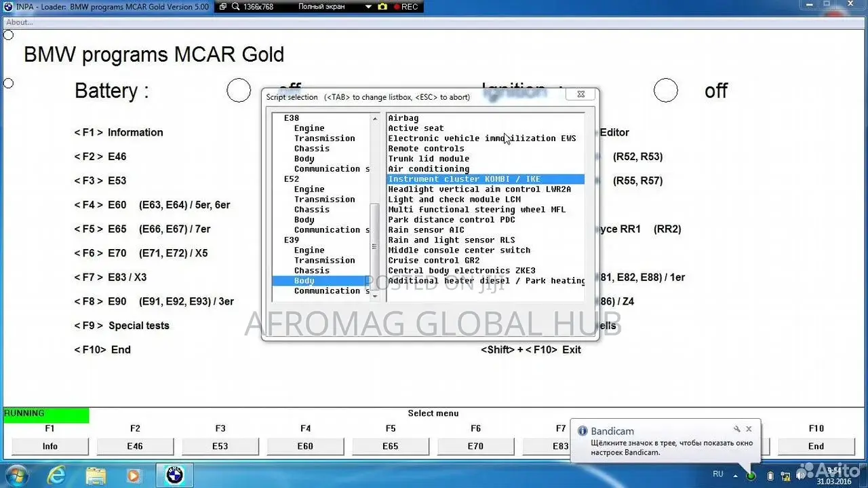This screenshot has width=868, height=488.
Task: Click the BMW logo icon in title bar
Action: pyautogui.click(x=7, y=6)
